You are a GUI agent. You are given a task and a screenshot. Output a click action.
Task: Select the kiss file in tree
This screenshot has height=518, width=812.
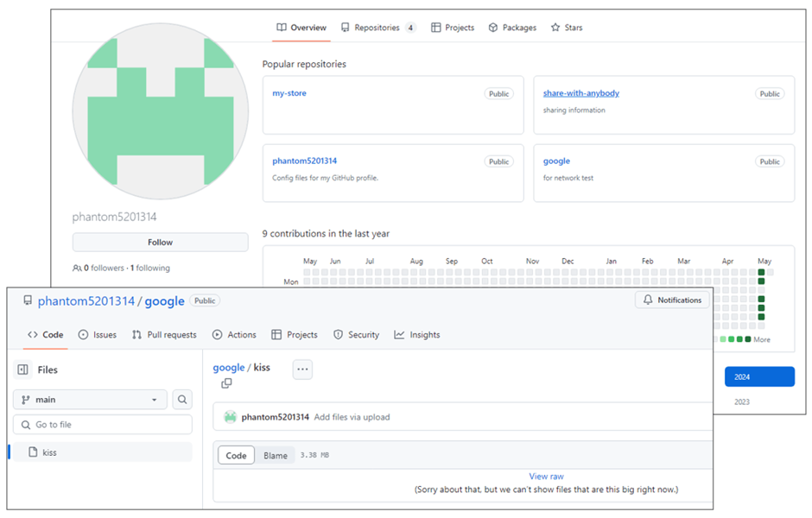coord(103,452)
